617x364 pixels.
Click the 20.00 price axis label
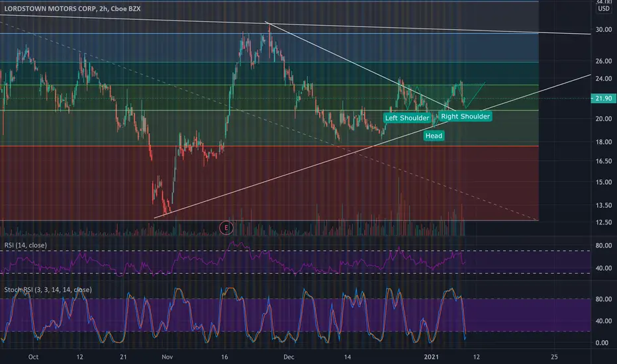click(x=604, y=118)
